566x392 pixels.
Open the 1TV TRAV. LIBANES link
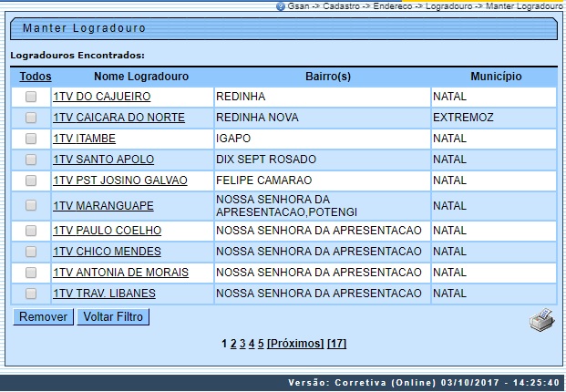pyautogui.click(x=104, y=294)
